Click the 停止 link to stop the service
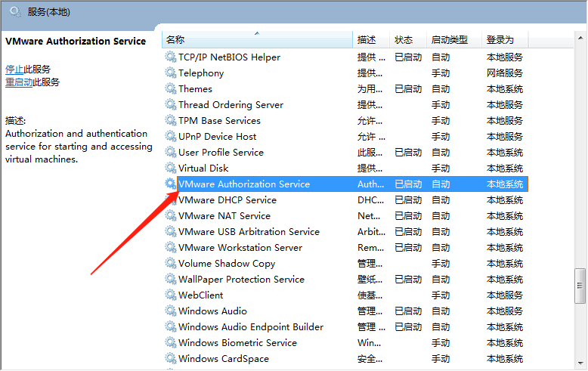This screenshot has height=371, width=588. (14, 70)
